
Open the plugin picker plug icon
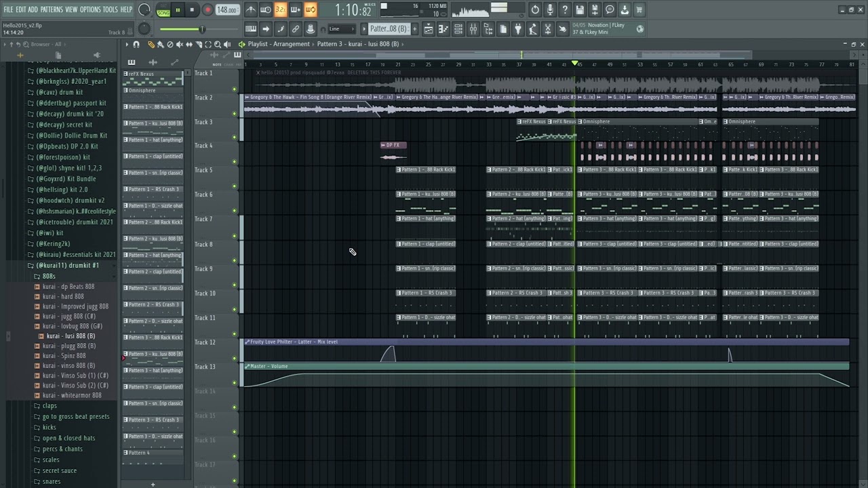click(518, 28)
